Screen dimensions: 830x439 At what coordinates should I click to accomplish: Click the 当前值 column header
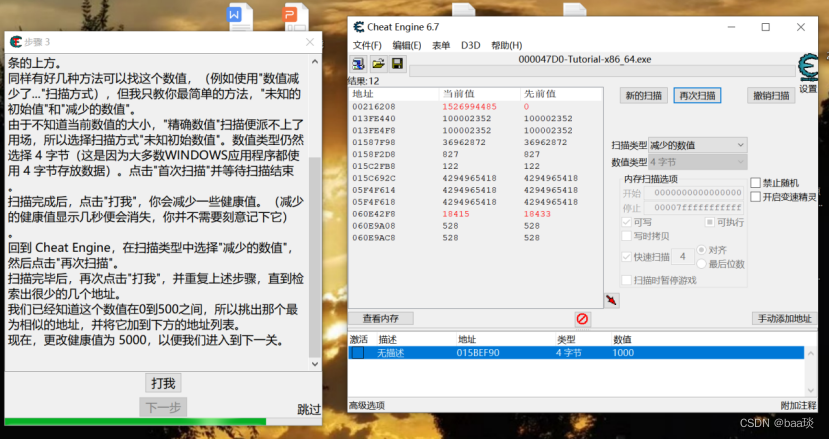480,94
